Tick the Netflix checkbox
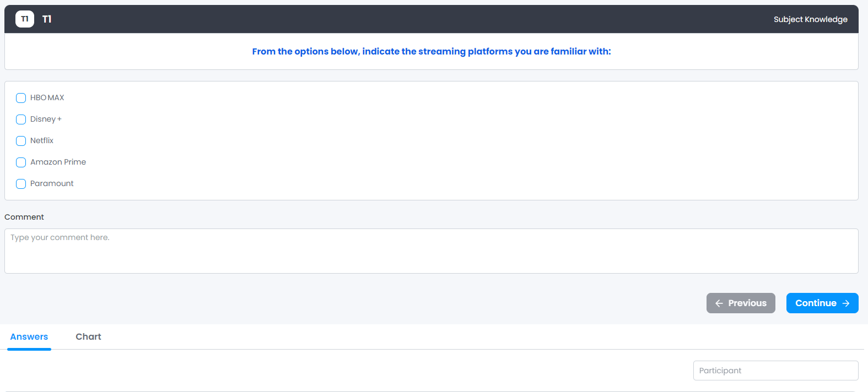The width and height of the screenshot is (868, 392). pos(21,141)
